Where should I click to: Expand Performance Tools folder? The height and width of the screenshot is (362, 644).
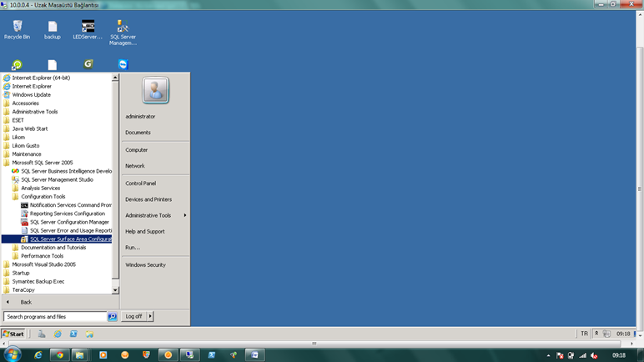42,256
